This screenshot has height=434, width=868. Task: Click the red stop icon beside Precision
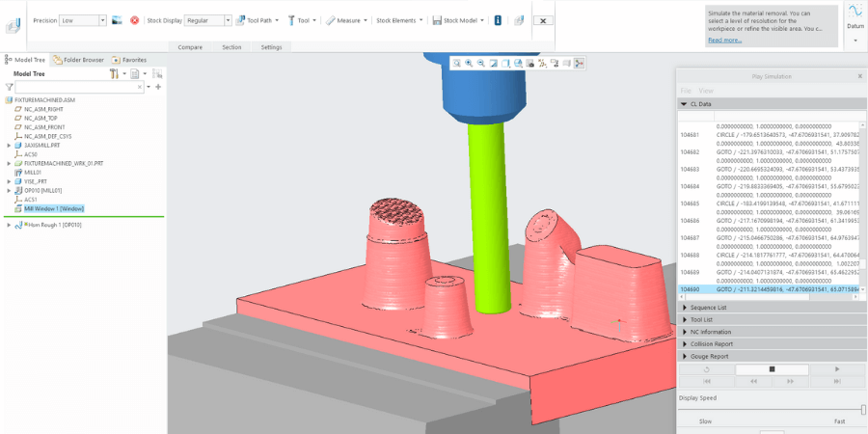[x=134, y=20]
